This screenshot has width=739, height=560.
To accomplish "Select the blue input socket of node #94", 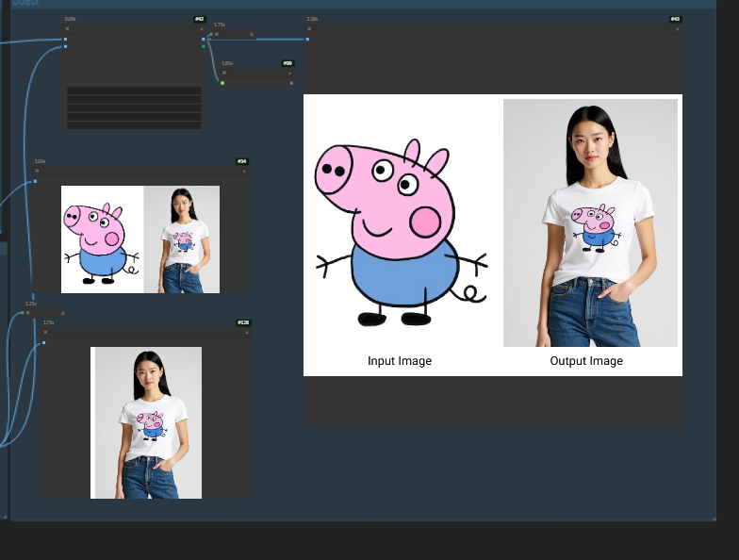I will (36, 181).
